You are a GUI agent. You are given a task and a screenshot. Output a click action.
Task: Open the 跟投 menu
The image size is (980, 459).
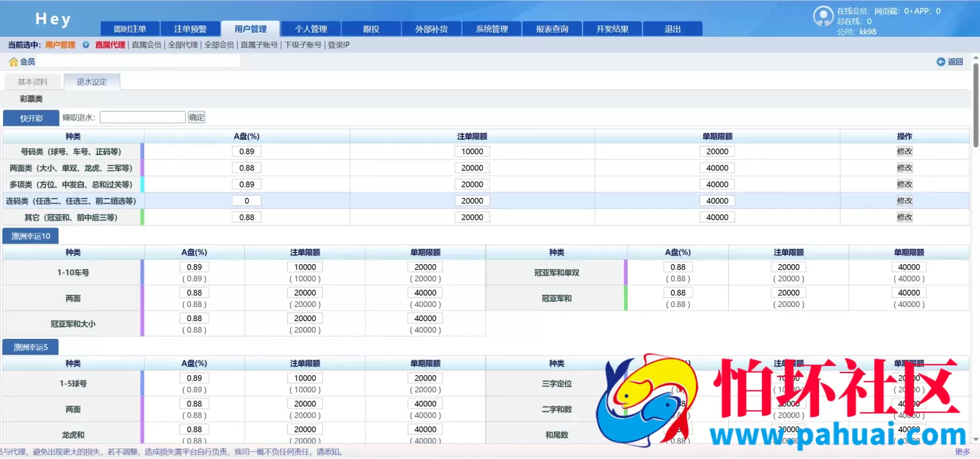coord(371,29)
